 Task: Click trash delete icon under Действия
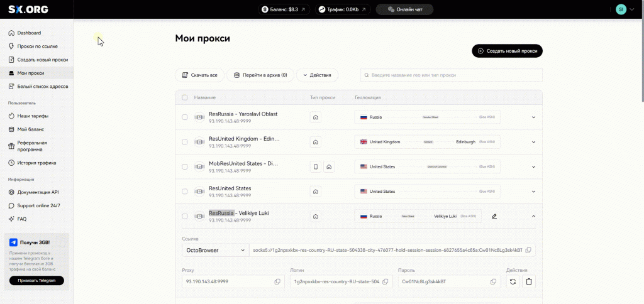tap(529, 281)
